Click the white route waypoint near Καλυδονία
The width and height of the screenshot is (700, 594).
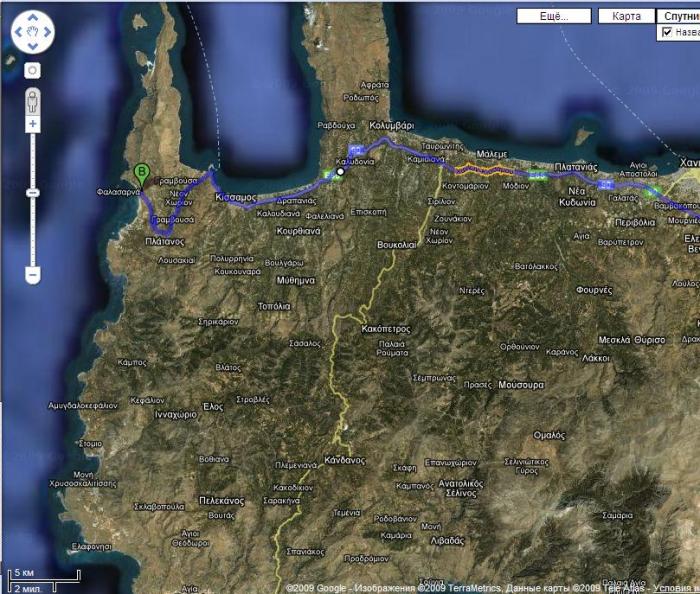(340, 172)
